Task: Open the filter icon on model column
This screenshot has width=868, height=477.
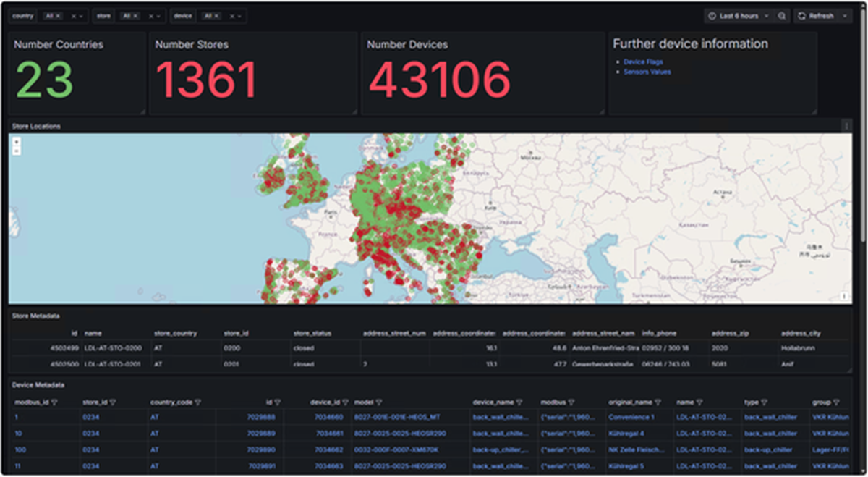Action: pyautogui.click(x=378, y=401)
